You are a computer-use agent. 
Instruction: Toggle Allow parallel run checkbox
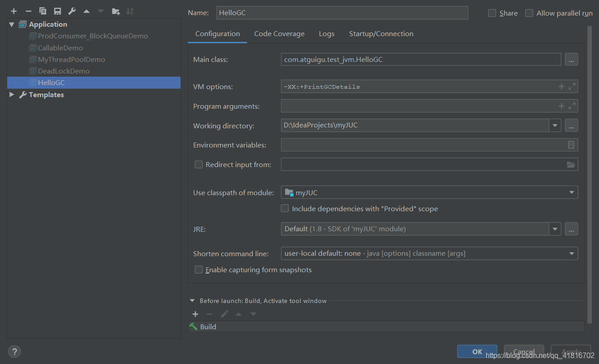(529, 13)
